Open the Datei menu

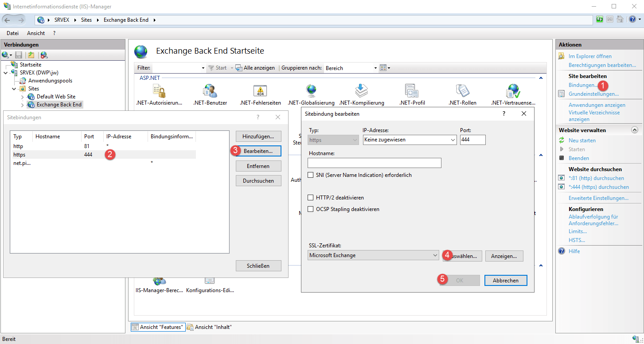[x=12, y=33]
